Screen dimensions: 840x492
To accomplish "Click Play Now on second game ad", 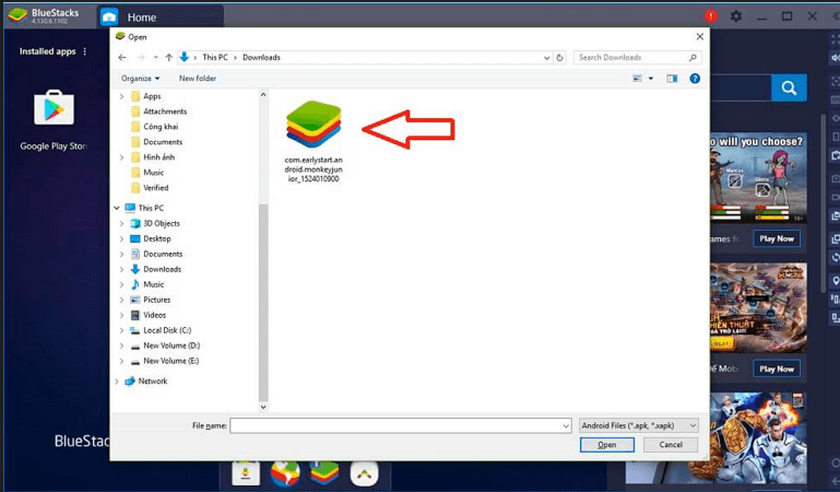I will [776, 369].
